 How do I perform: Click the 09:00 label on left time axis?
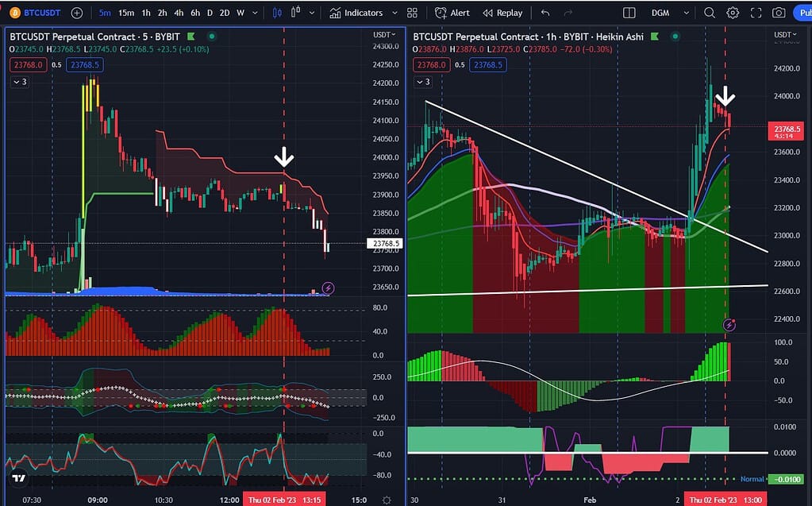click(98, 500)
